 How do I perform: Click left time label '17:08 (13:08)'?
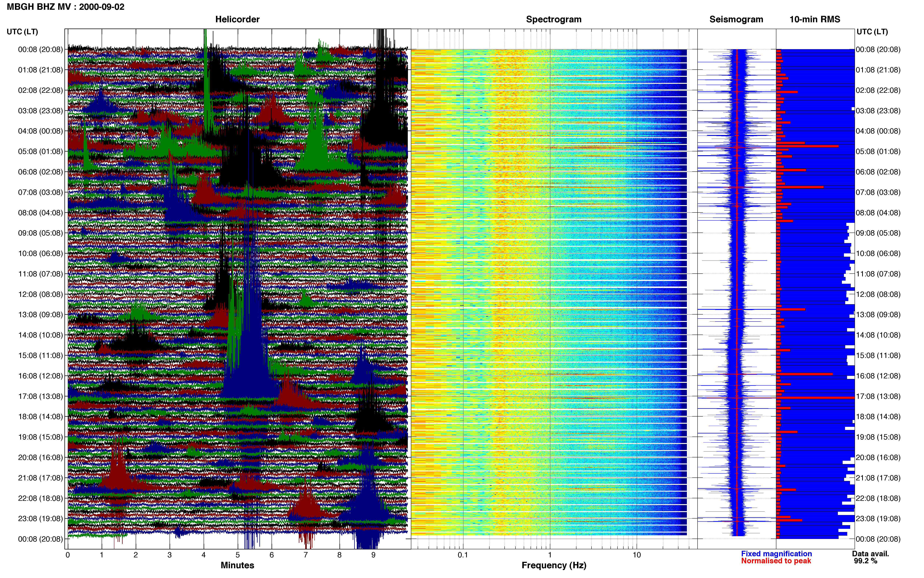click(40, 396)
